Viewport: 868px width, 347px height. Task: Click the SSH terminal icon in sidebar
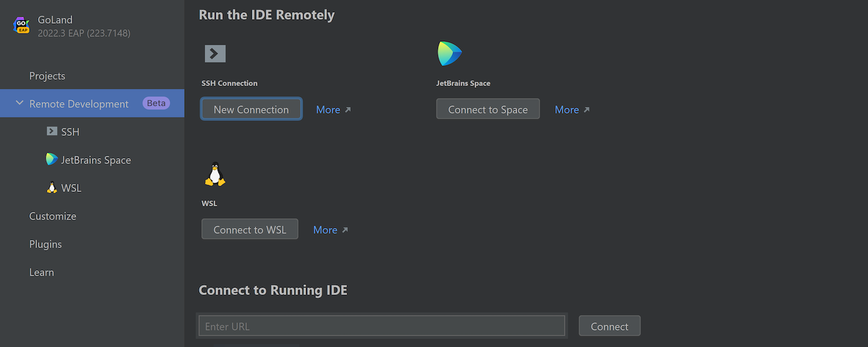[x=52, y=131]
